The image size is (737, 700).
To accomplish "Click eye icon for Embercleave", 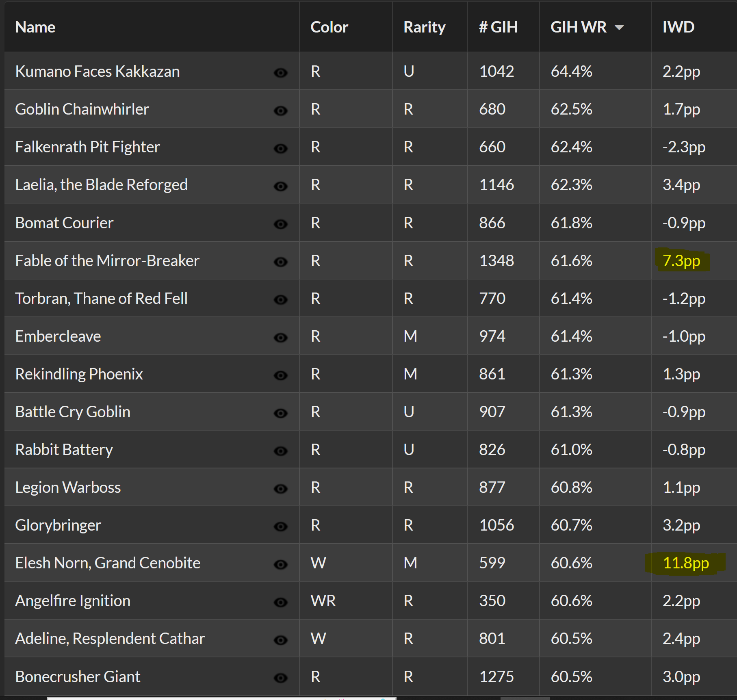I will click(280, 337).
